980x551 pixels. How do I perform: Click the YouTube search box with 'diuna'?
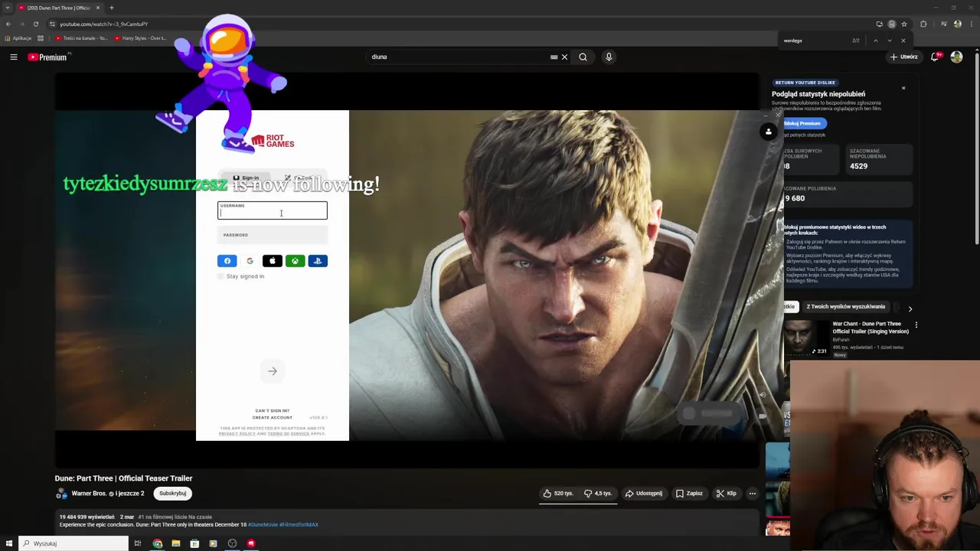coord(458,57)
